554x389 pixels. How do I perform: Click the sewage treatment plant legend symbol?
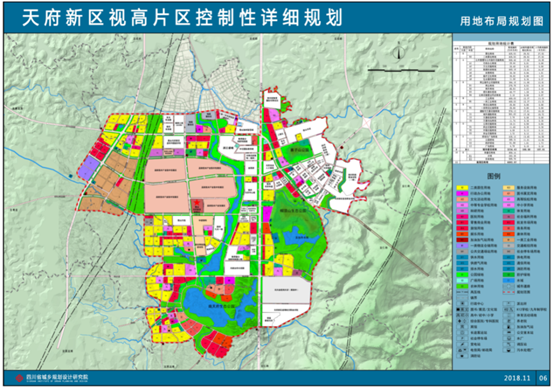pos(509,350)
